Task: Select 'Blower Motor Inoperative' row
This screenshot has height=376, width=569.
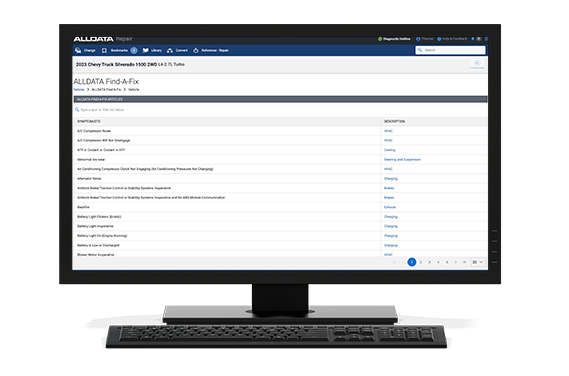Action: (x=280, y=254)
